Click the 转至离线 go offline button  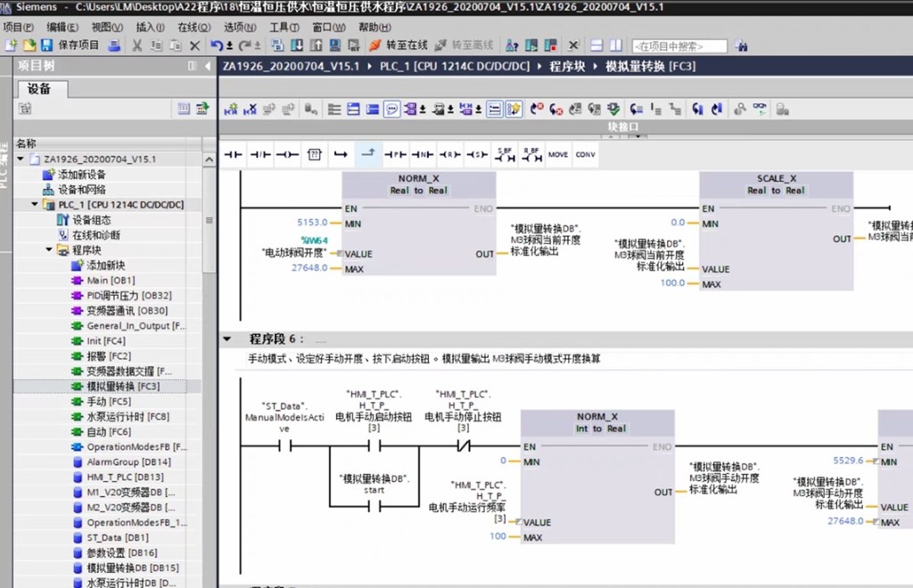click(464, 45)
